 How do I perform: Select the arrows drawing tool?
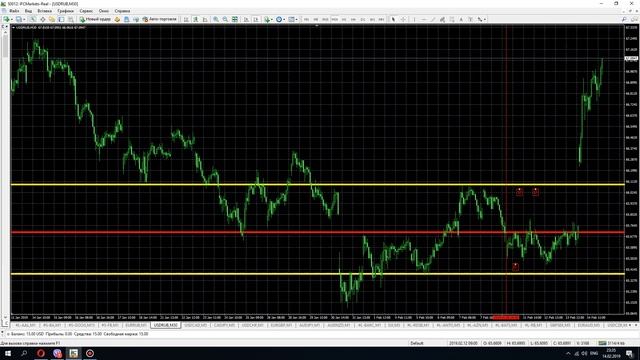point(480,19)
